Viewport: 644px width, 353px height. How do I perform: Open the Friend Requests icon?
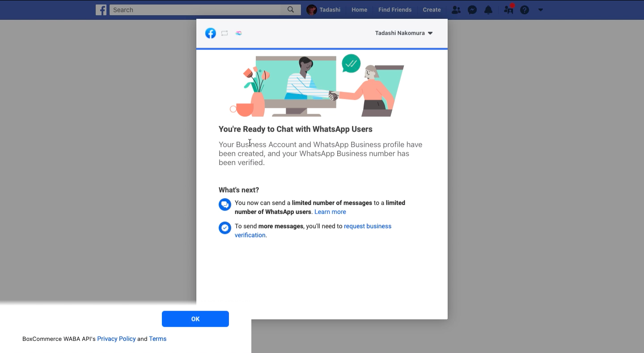tap(456, 10)
